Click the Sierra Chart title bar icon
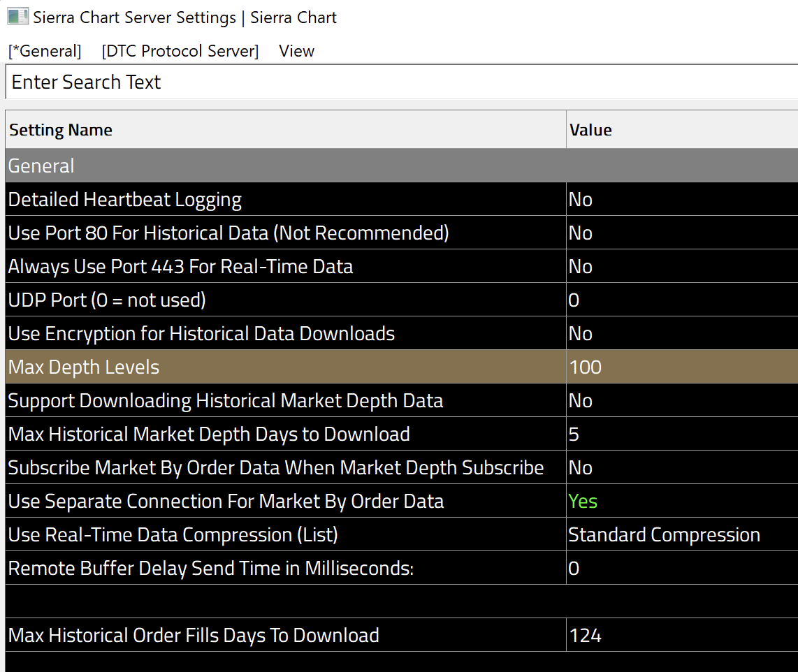798x672 pixels. [17, 17]
